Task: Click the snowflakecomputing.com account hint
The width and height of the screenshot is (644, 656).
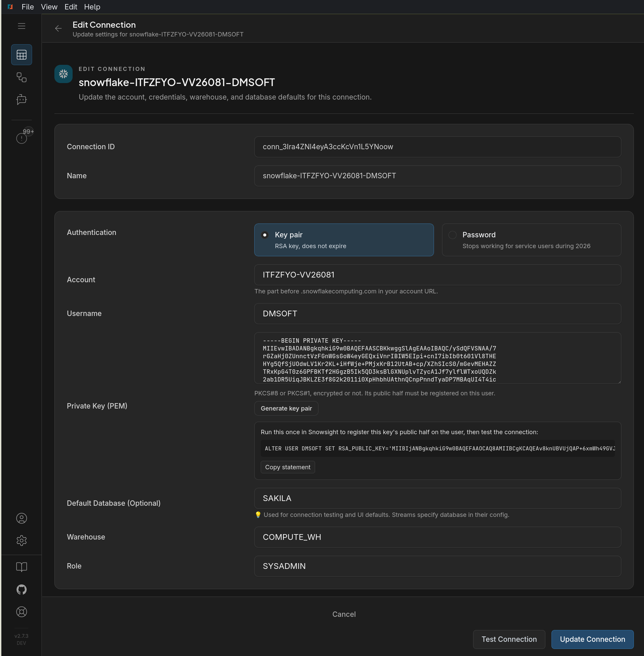Action: tap(346, 291)
